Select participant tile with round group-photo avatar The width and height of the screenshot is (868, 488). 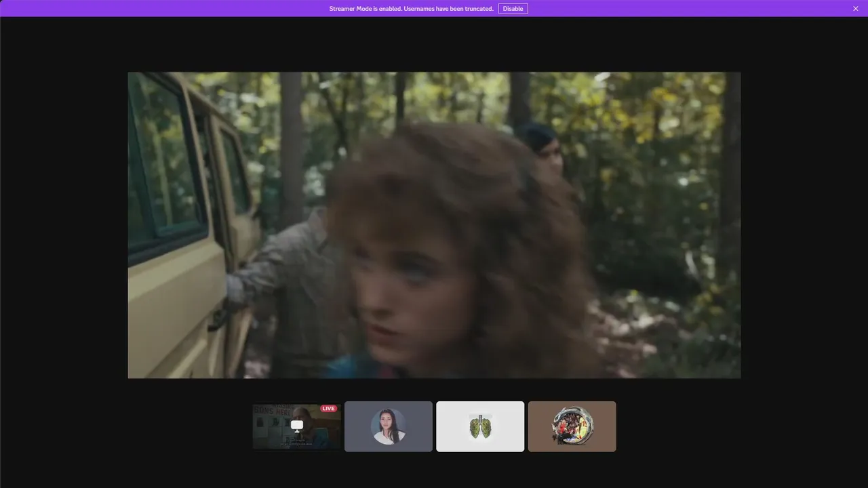point(572,426)
